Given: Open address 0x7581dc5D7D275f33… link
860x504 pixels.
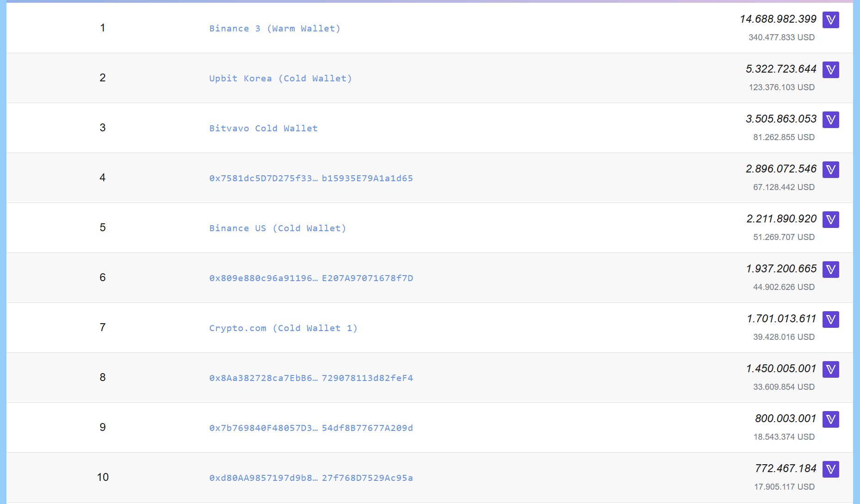Looking at the screenshot, I should pos(311,178).
